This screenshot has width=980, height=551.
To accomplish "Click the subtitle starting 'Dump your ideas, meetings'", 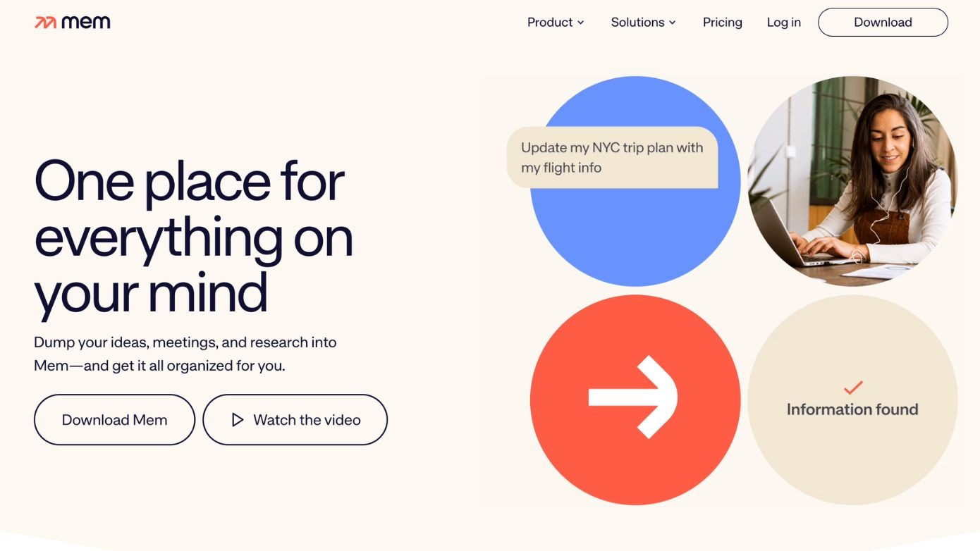I will click(x=185, y=354).
